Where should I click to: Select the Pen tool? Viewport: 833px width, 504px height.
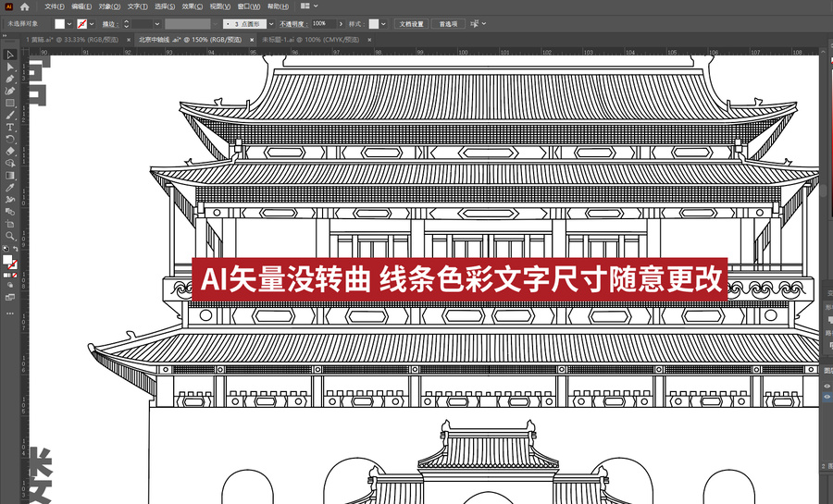(x=9, y=79)
